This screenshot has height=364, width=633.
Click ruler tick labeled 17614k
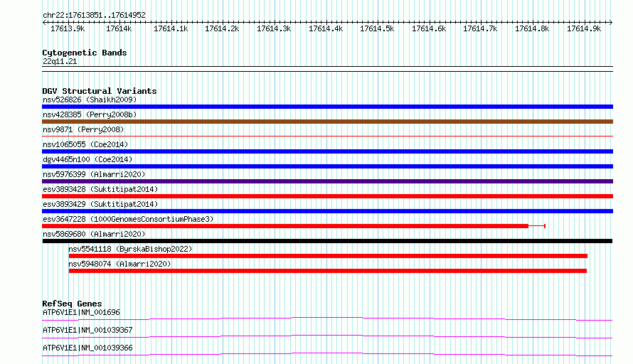[x=119, y=28]
